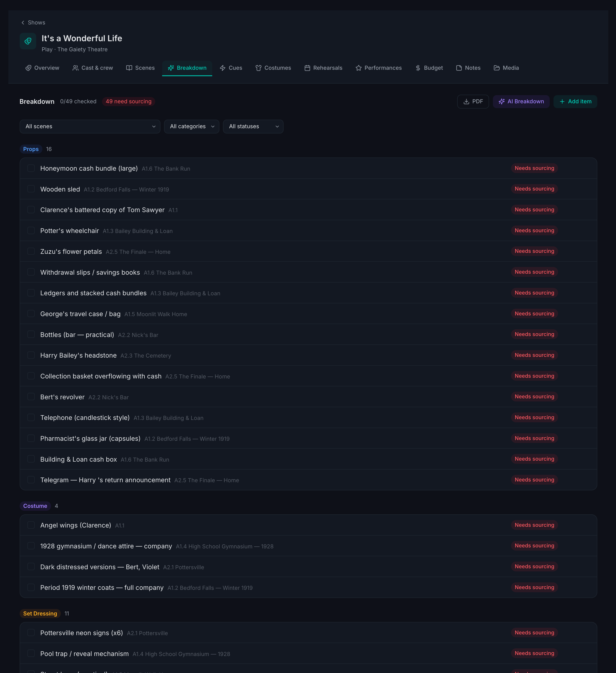Check the Wooden sled checkbox
This screenshot has width=616, height=673.
[x=31, y=189]
